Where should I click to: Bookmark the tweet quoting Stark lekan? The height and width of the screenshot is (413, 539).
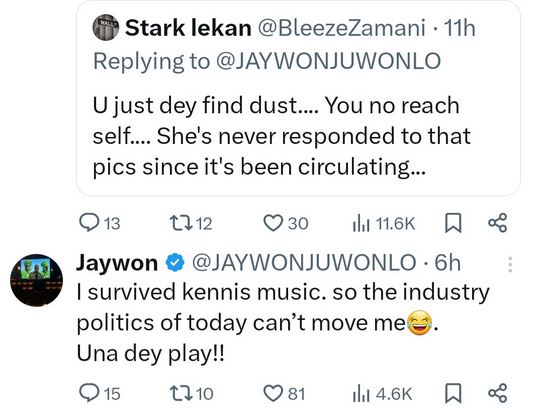pos(453,223)
